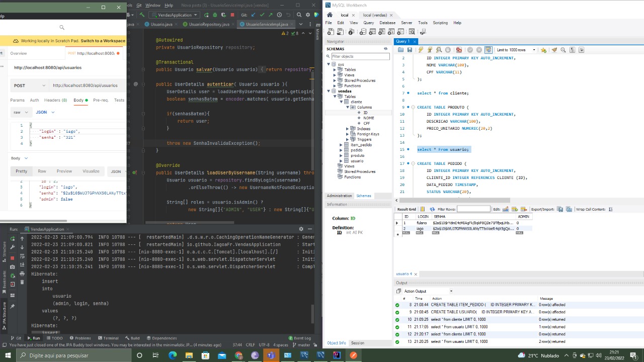This screenshot has height=362, width=644.
Task: Click the Filter Rows input field
Action: point(473,209)
